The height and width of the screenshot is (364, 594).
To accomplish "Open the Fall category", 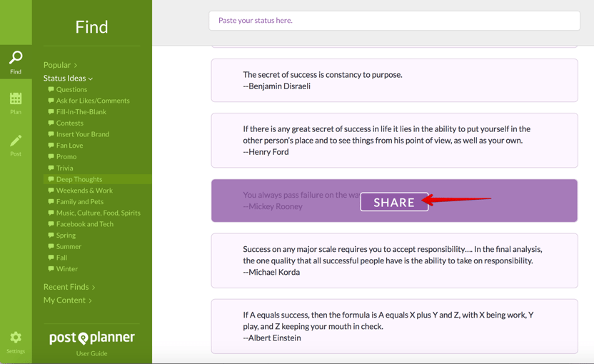I will 61,258.
